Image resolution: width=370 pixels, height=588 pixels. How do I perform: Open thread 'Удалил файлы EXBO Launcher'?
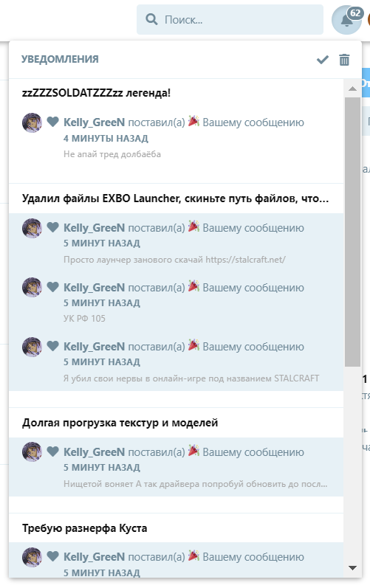click(175, 198)
